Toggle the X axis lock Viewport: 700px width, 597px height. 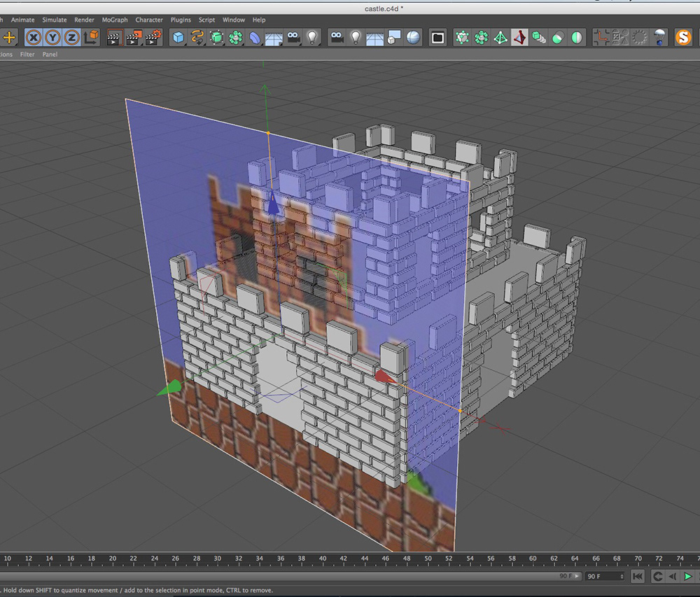click(x=34, y=38)
